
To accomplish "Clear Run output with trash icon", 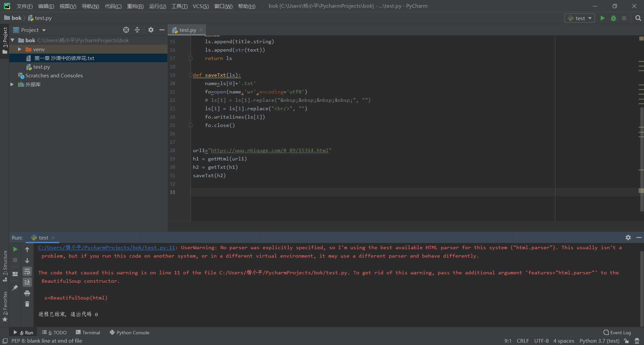I will (27, 304).
